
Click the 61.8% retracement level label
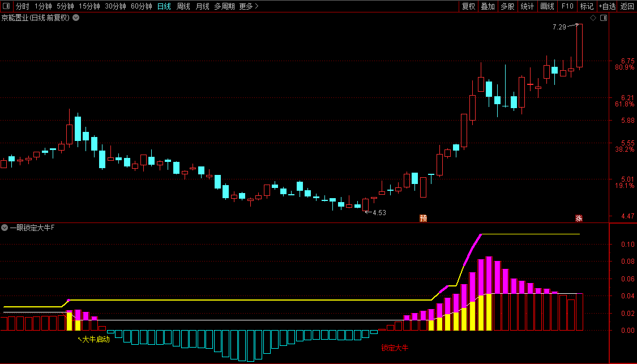point(625,104)
